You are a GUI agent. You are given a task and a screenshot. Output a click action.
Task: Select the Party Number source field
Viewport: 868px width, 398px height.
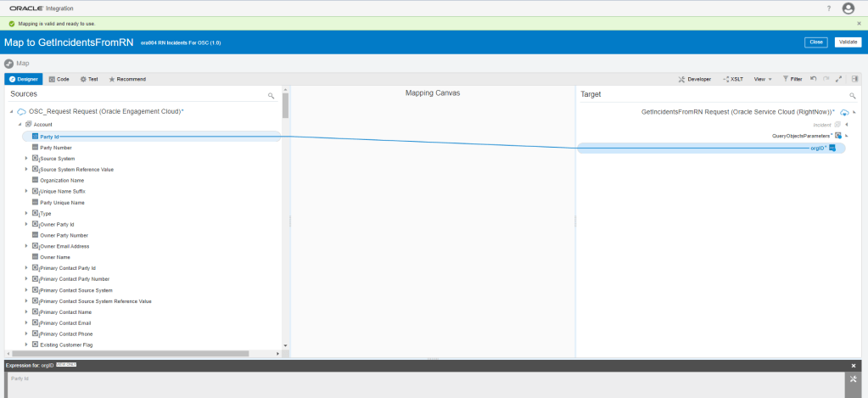coord(55,147)
